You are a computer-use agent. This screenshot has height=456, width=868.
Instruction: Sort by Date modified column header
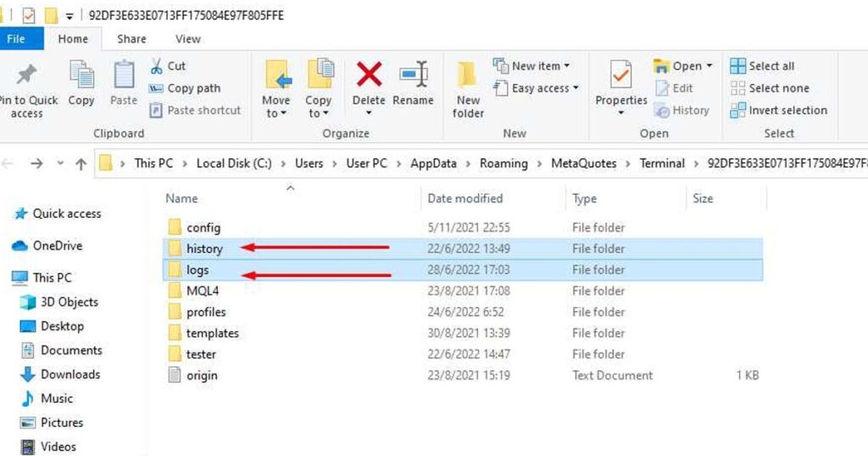coord(465,198)
